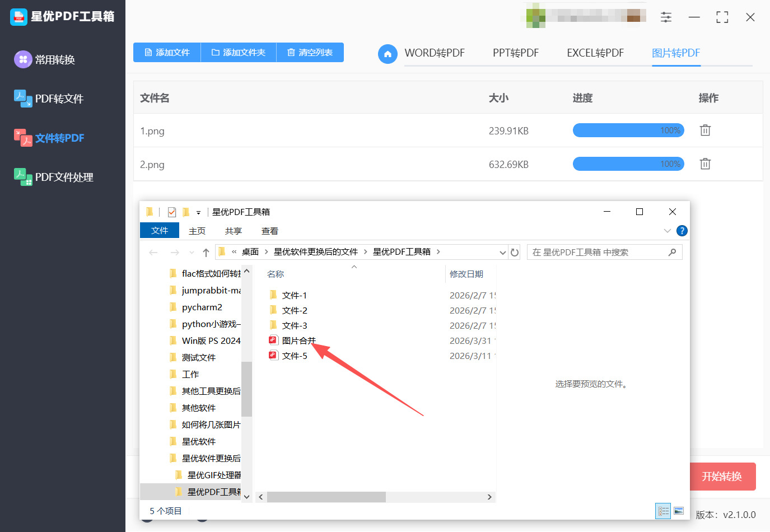Go to the blue home icon

pos(388,54)
